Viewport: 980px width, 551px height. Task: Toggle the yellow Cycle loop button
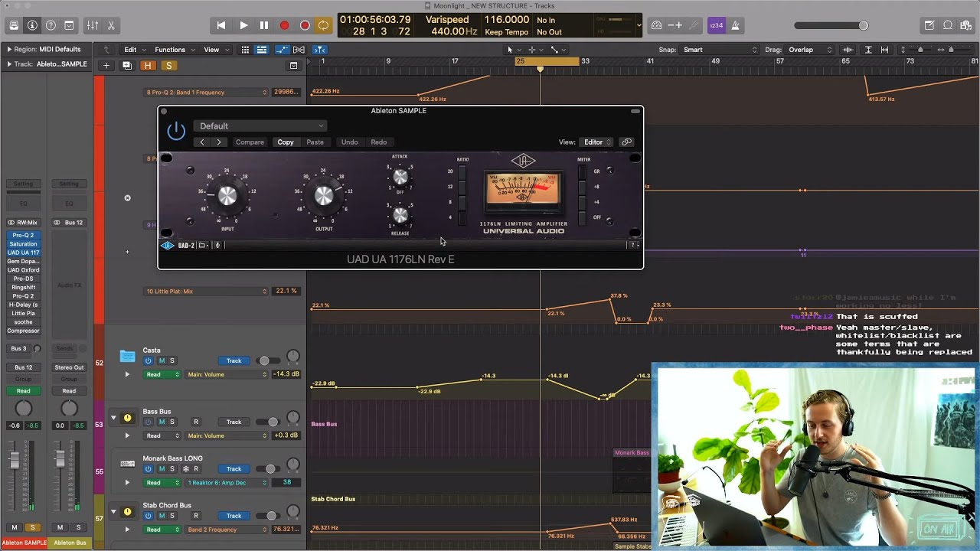click(324, 25)
